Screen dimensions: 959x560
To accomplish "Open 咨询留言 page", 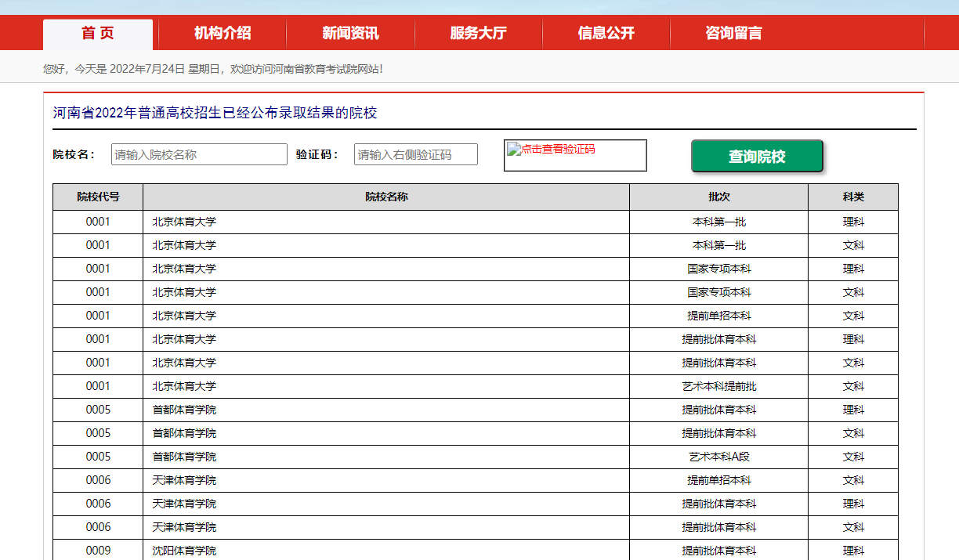I will pyautogui.click(x=733, y=33).
